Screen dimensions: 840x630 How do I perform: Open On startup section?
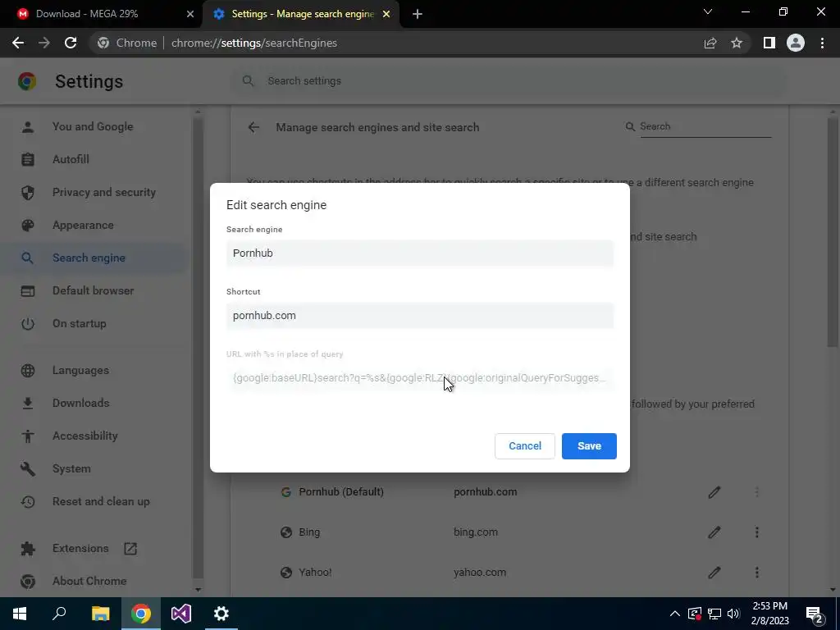pyautogui.click(x=80, y=323)
